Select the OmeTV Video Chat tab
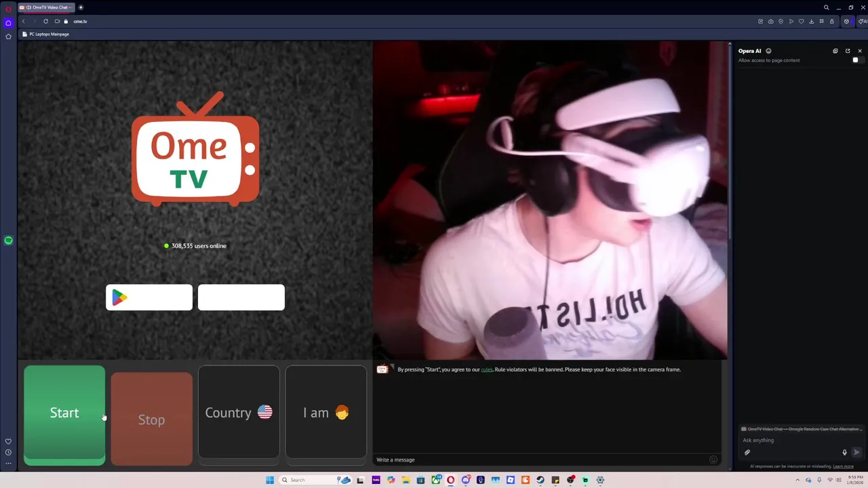The image size is (868, 488). pyautogui.click(x=47, y=7)
